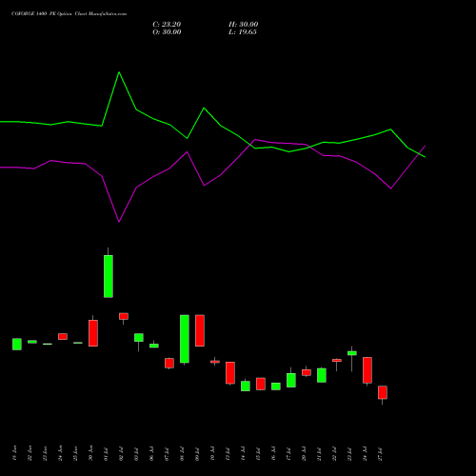Click the 19 Jun date label on axis
This screenshot has height=476, width=476.
pos(14,453)
